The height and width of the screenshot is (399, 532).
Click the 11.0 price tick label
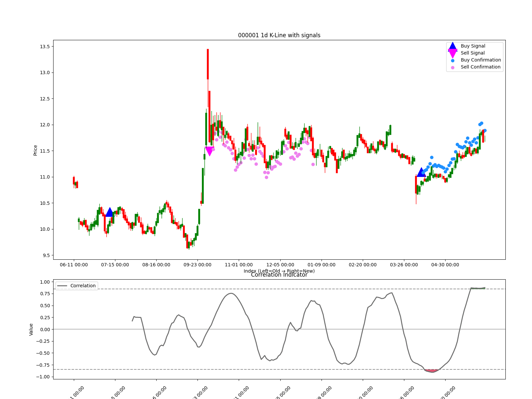45,177
